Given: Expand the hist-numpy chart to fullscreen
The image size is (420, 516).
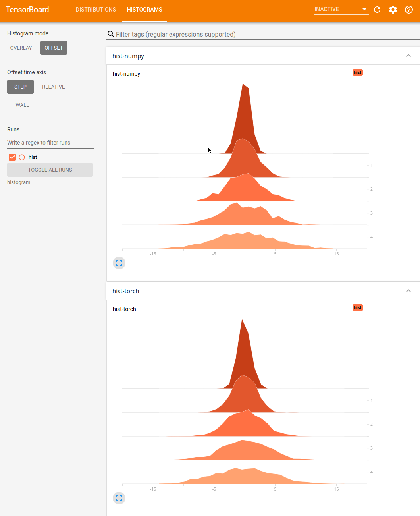Looking at the screenshot, I should pos(119,263).
